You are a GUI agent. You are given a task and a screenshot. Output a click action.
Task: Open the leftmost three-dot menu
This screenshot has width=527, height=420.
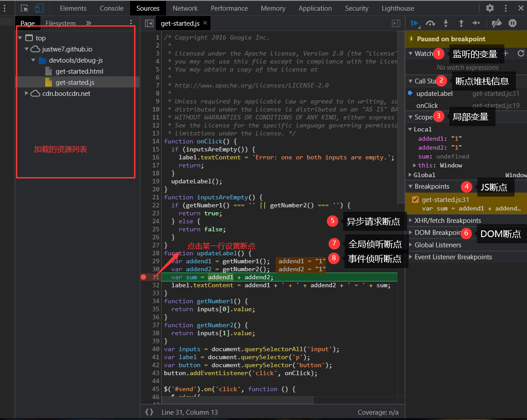click(x=4, y=8)
